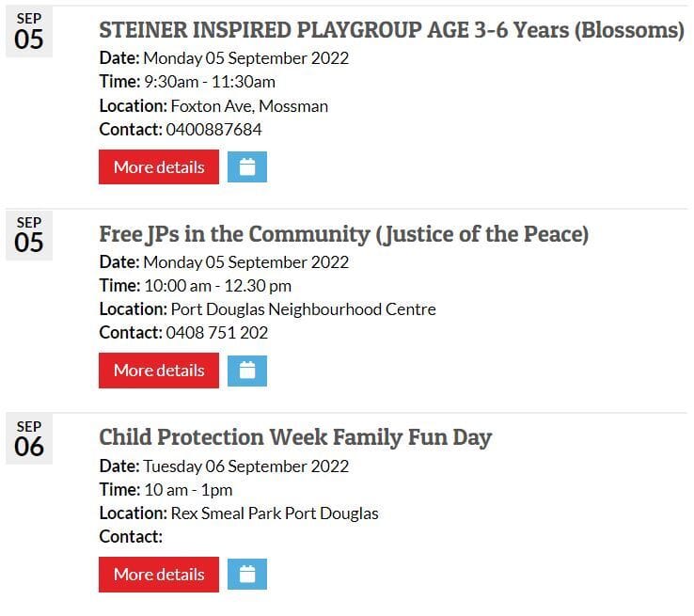Click calendar icon for Free JPs event

[247, 371]
